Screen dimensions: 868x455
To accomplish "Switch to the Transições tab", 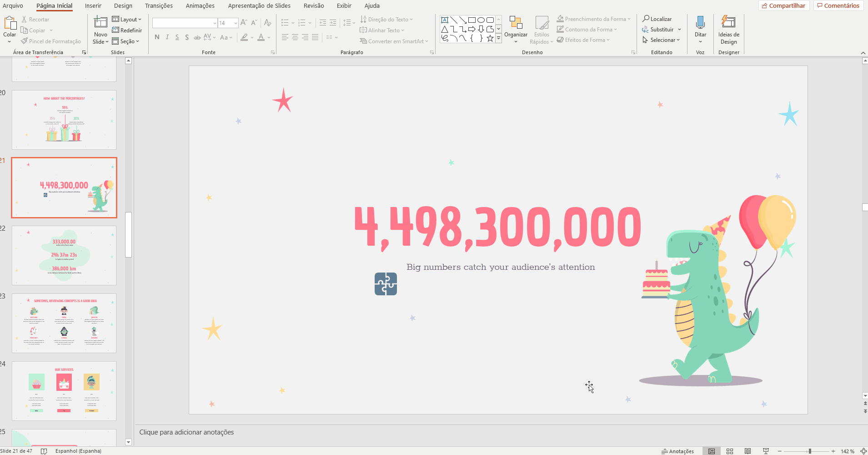I will 159,5.
